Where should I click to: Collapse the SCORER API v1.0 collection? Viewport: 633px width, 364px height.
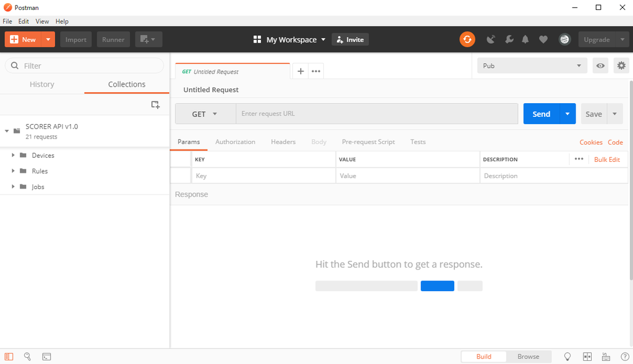[x=7, y=131]
